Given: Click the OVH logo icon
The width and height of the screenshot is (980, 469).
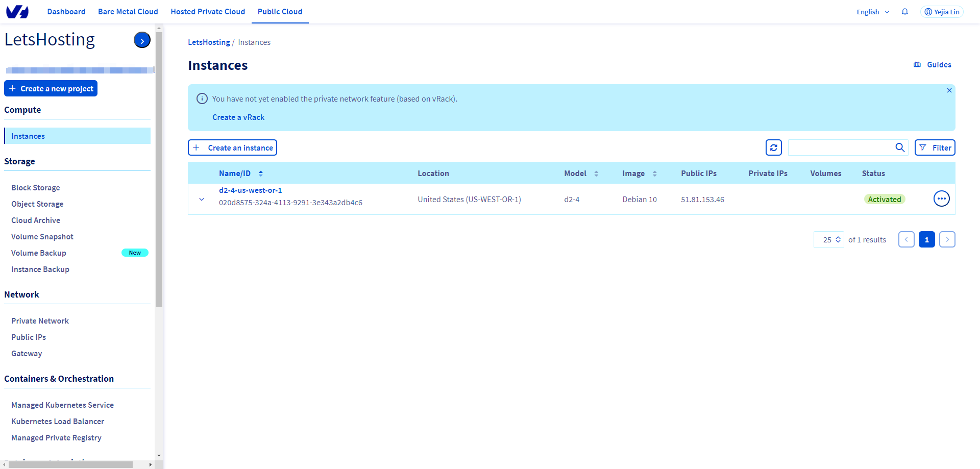Looking at the screenshot, I should pyautogui.click(x=17, y=11).
